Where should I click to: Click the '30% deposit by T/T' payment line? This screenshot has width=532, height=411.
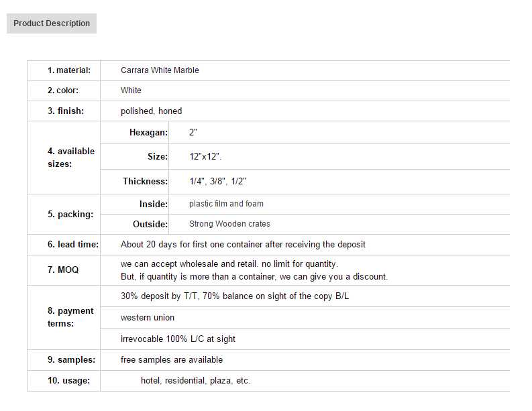click(x=235, y=296)
